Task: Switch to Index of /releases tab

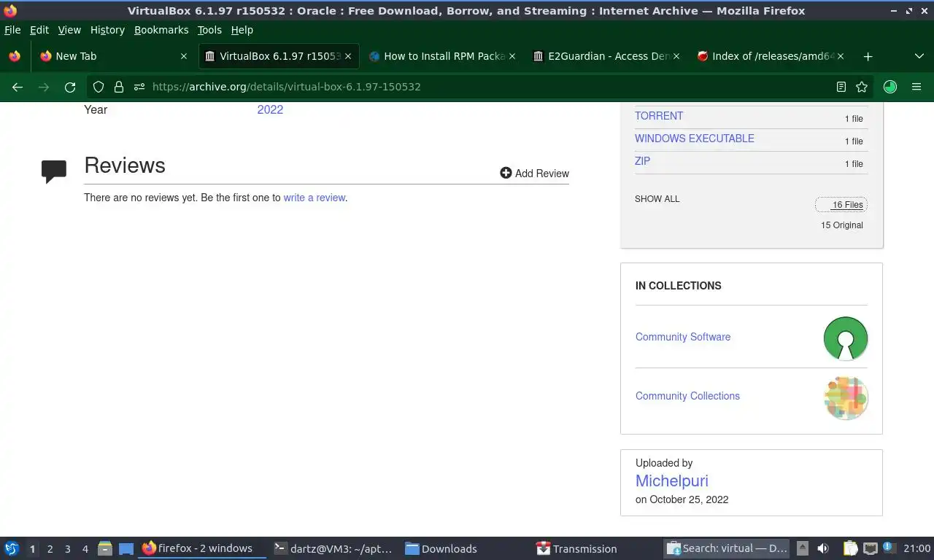Action: click(x=770, y=56)
